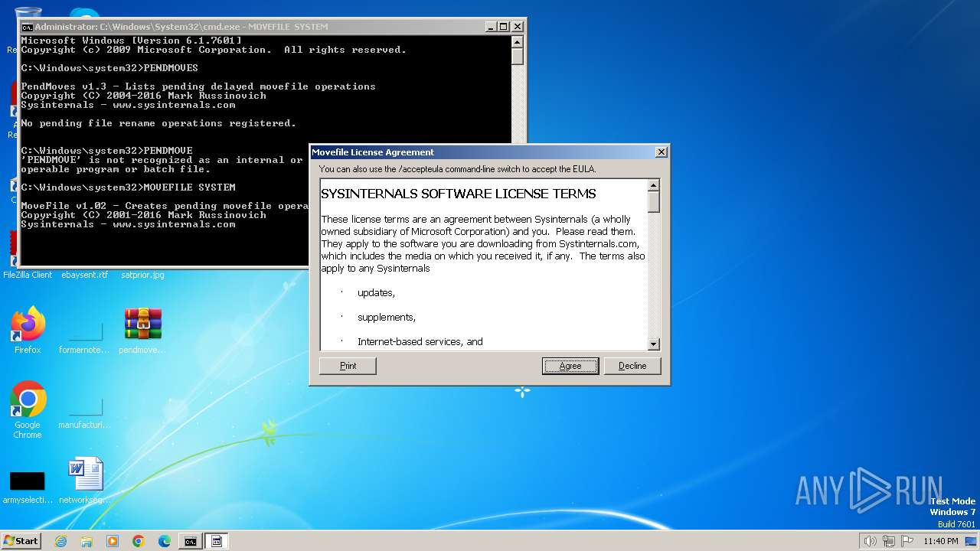
Task: Click Print in the license dialog
Action: [348, 366]
